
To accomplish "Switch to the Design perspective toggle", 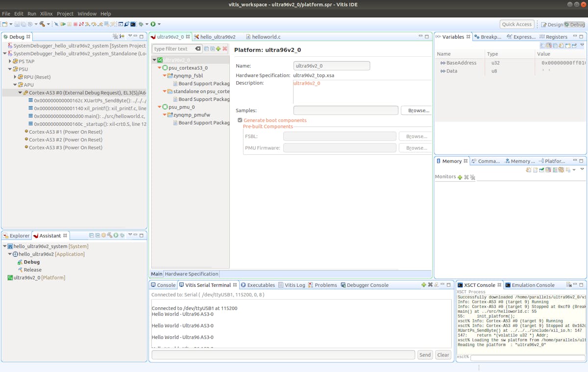I will (552, 24).
